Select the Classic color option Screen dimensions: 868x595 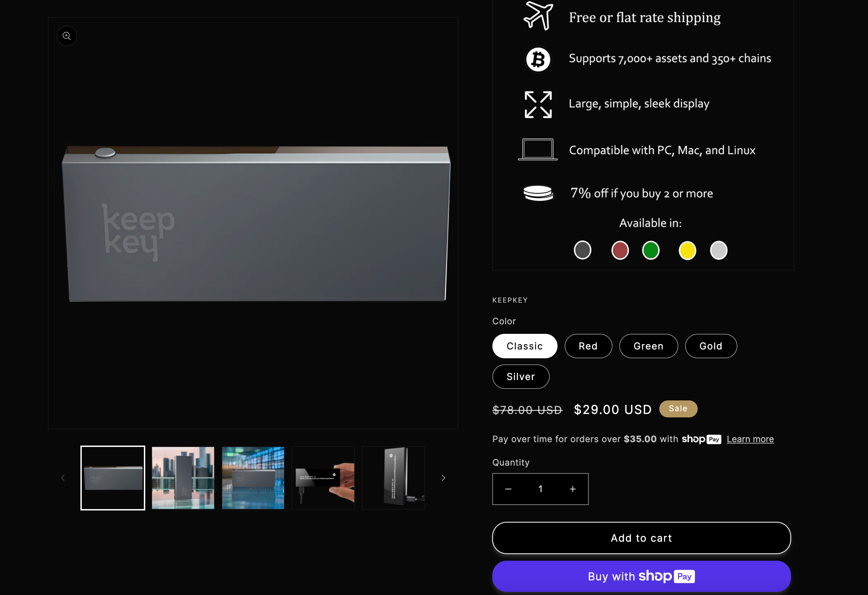click(524, 345)
